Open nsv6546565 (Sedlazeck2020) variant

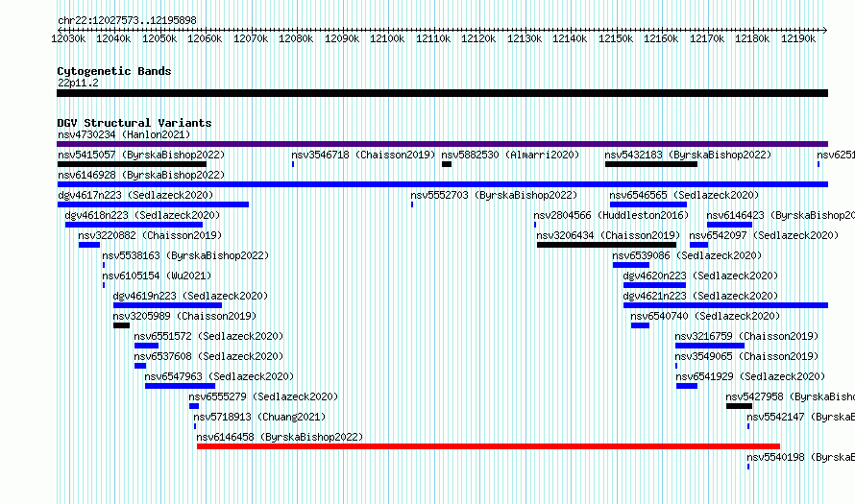point(684,195)
